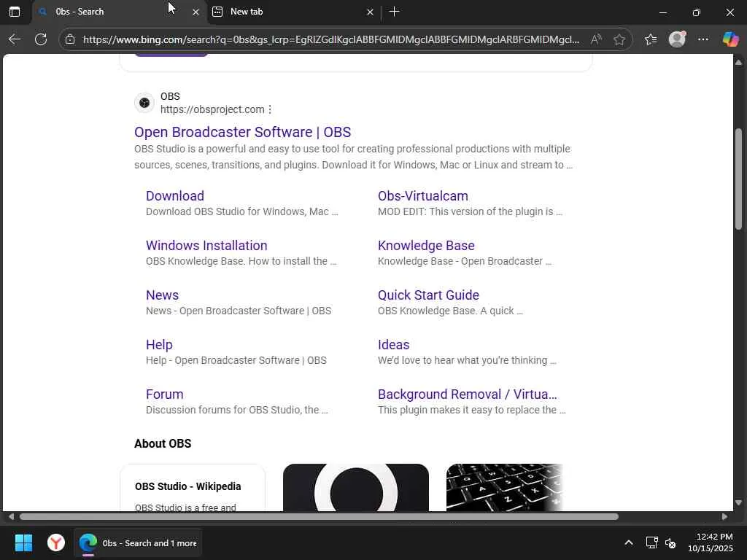Click the address bar URL field
747x560 pixels.
(331, 39)
